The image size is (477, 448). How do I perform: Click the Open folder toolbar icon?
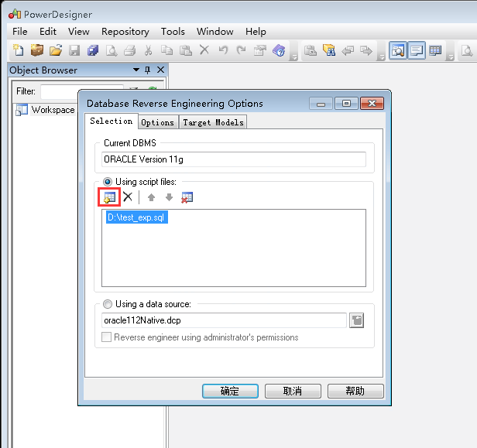pos(56,50)
